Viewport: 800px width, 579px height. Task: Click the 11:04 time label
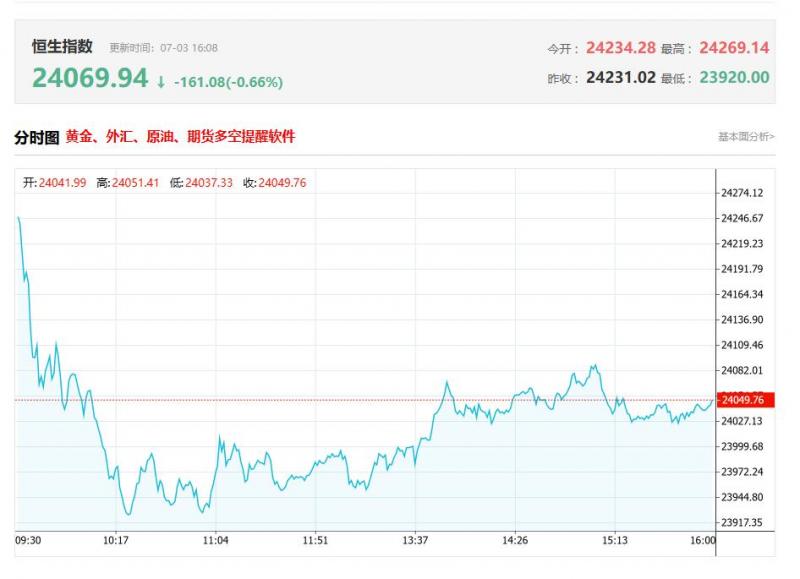(x=215, y=540)
